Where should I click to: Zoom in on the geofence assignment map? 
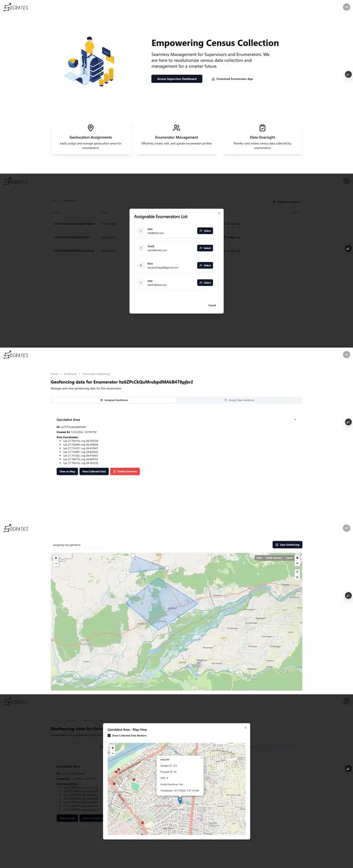pyautogui.click(x=56, y=557)
